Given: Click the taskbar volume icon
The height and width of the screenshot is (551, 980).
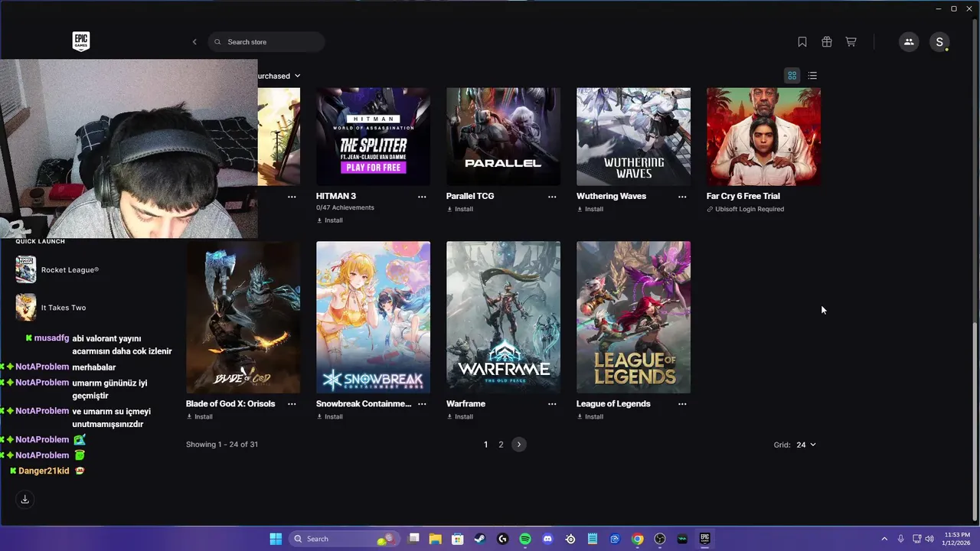Looking at the screenshot, I should [x=929, y=539].
